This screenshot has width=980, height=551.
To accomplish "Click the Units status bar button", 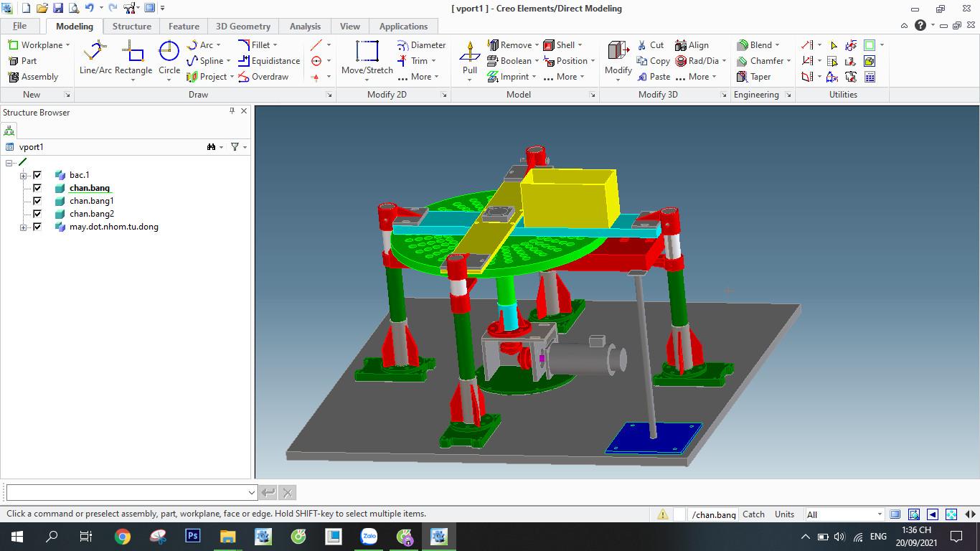I will (x=784, y=514).
